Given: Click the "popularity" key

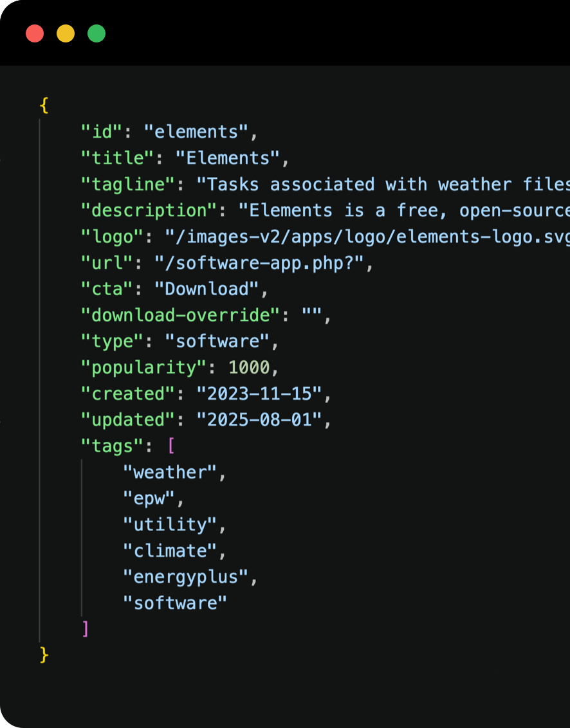Looking at the screenshot, I should (143, 368).
